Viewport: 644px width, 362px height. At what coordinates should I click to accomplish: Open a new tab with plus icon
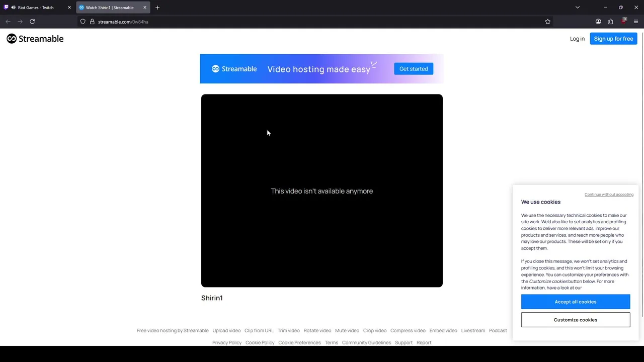click(157, 8)
